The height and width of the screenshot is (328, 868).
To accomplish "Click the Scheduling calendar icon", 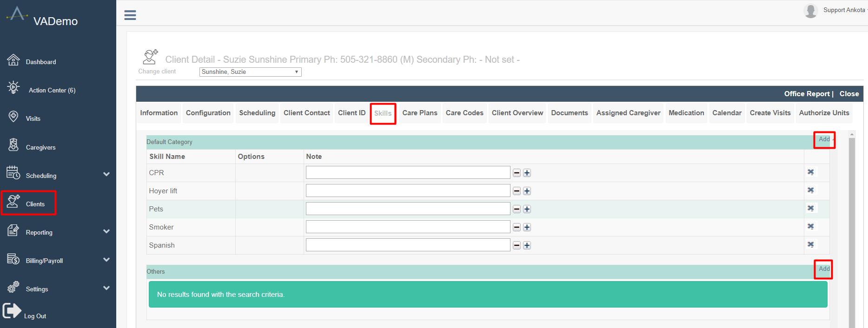I will pyautogui.click(x=13, y=173).
